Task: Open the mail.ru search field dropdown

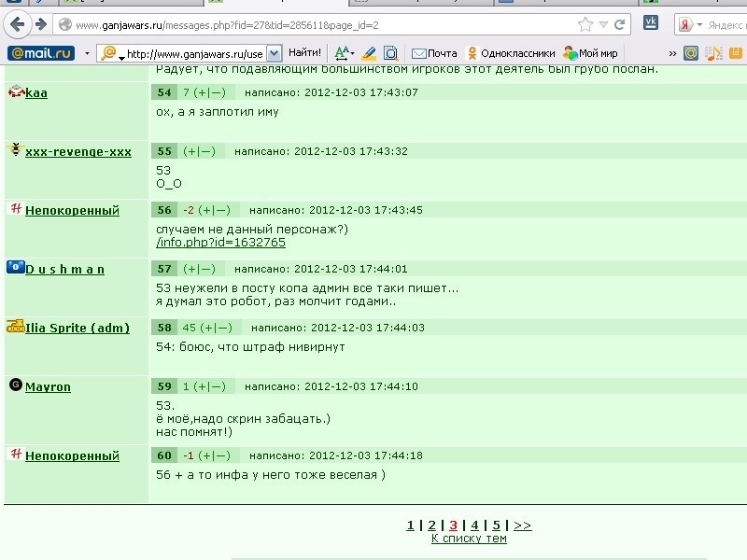Action: pos(274,53)
